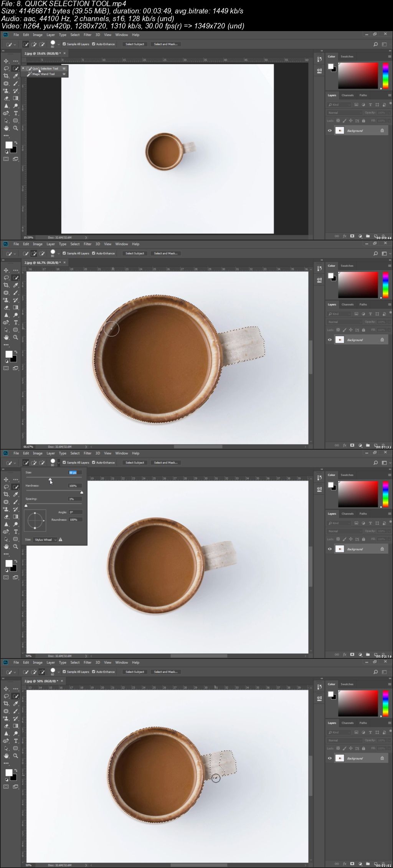Click the hue spectrum strip in the 19.6% zoom frame
The height and width of the screenshot is (868, 393).
point(385,76)
